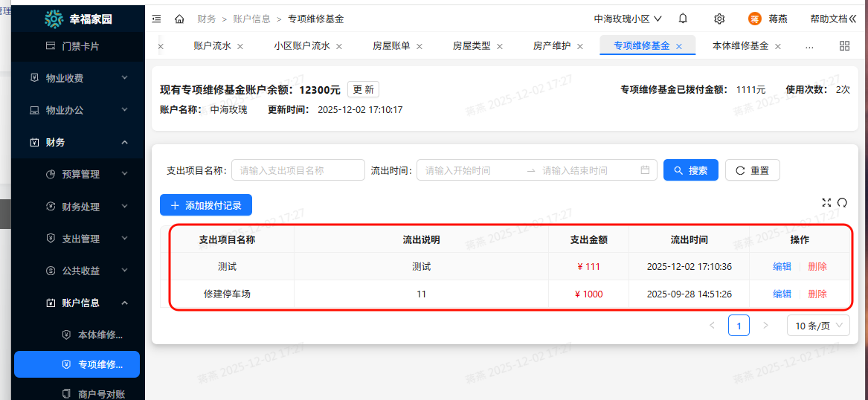Click the next page arrow

[765, 326]
